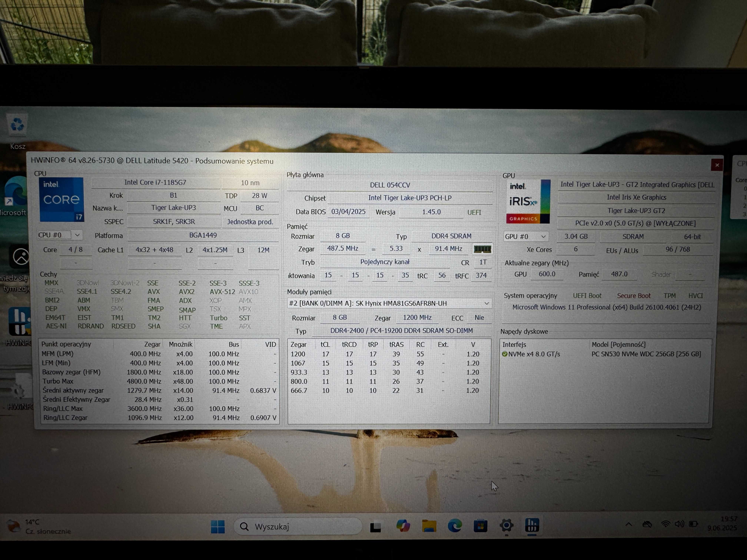Click the green NVMe drive status icon
Image resolution: width=747 pixels, height=560 pixels.
pos(504,354)
